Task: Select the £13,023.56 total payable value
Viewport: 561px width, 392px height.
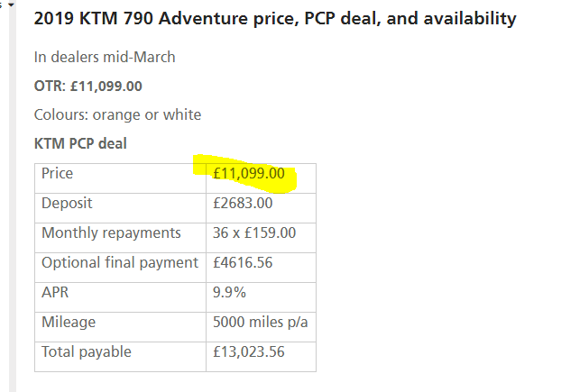Action: [x=261, y=357]
